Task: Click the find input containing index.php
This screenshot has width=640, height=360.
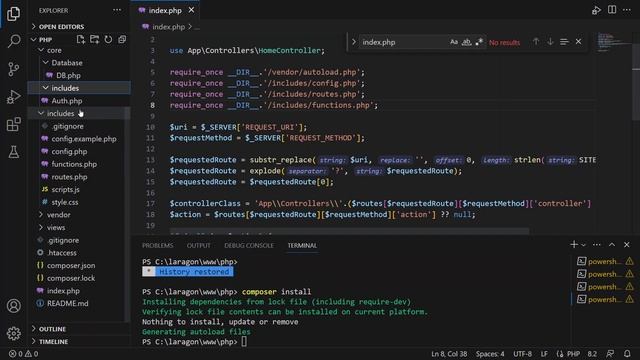Action: pos(402,42)
